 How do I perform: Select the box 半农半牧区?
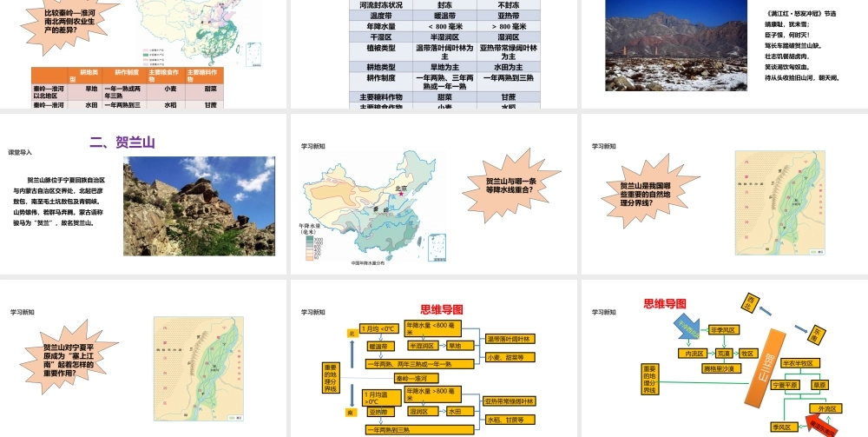(799, 363)
